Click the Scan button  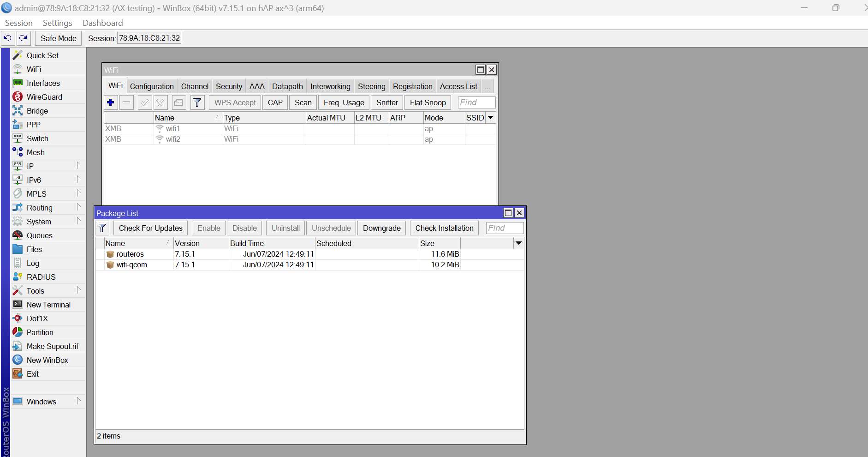[x=303, y=102]
